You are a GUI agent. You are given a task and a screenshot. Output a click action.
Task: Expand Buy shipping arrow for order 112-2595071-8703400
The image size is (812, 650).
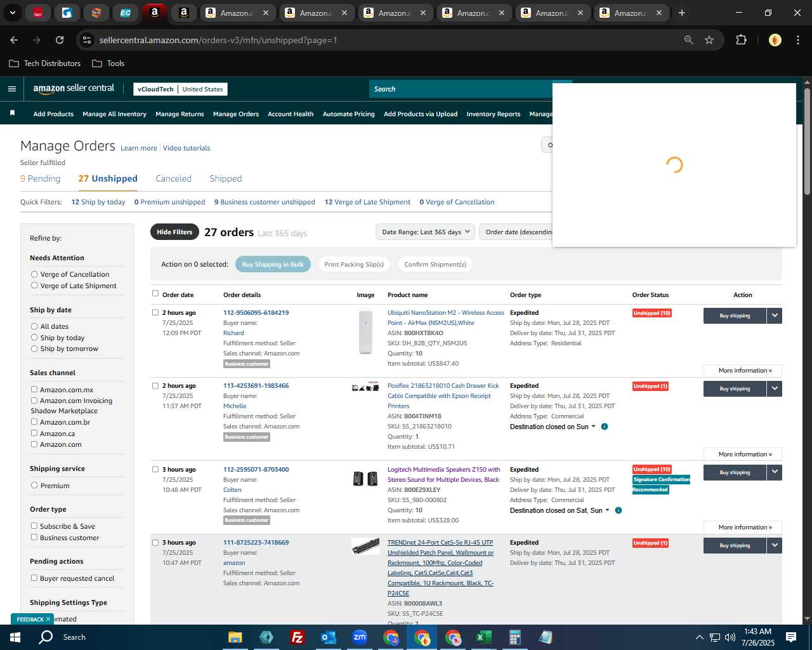coord(775,472)
